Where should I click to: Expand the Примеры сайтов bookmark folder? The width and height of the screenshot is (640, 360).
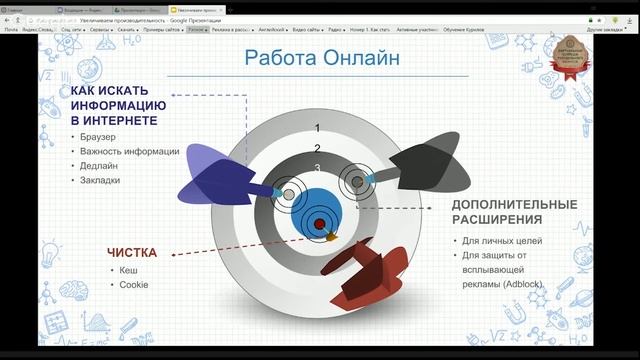(x=163, y=30)
